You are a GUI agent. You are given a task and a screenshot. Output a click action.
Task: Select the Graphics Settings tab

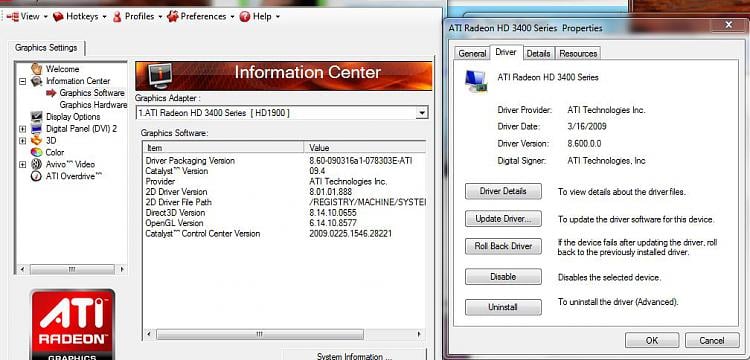click(x=46, y=48)
